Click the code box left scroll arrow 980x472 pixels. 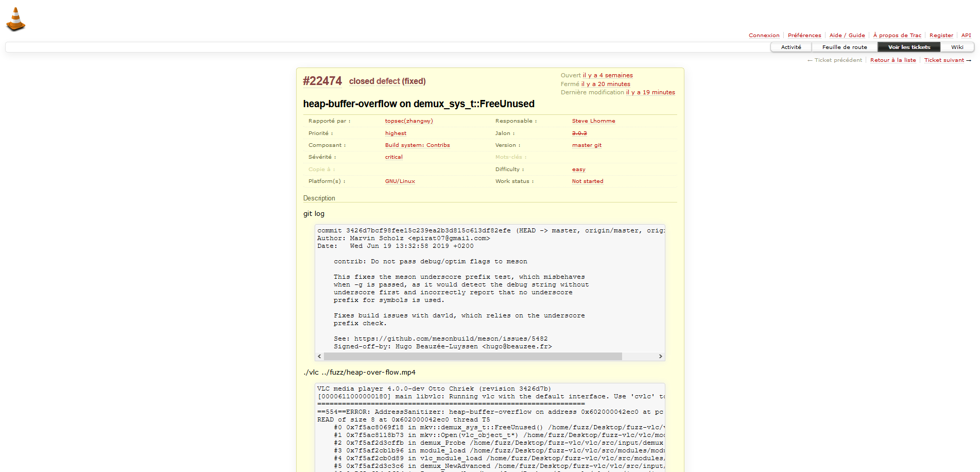(x=319, y=357)
